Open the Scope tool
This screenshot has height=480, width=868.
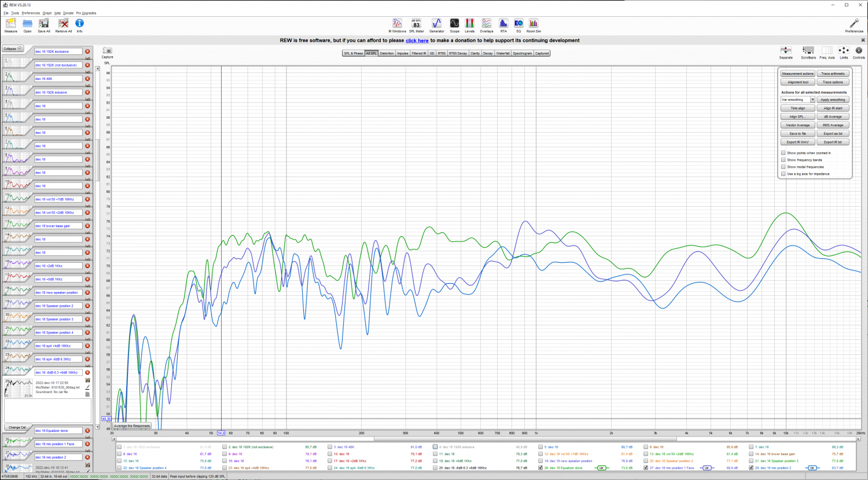pyautogui.click(x=454, y=23)
